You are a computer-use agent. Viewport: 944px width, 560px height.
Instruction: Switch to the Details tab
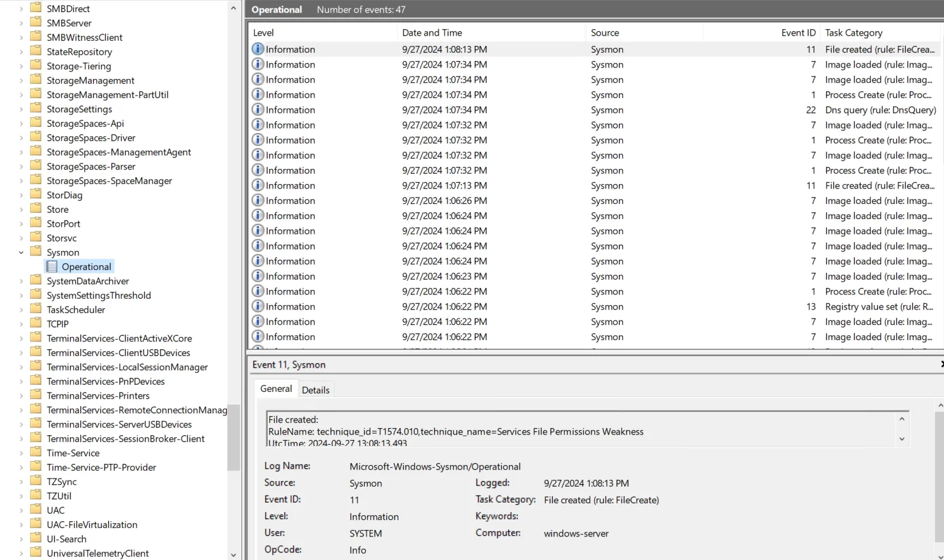click(316, 389)
